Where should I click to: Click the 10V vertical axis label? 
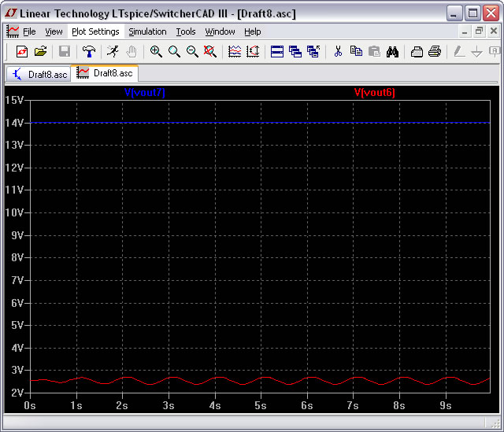pyautogui.click(x=14, y=212)
